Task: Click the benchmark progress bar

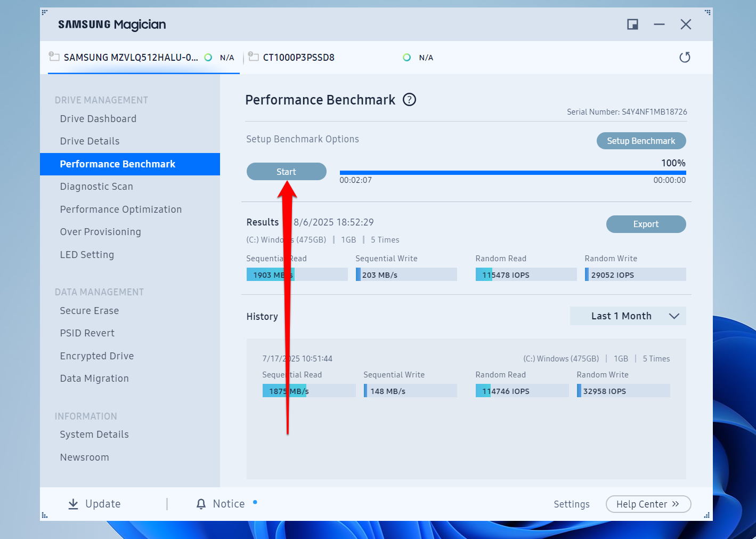Action: [x=513, y=173]
